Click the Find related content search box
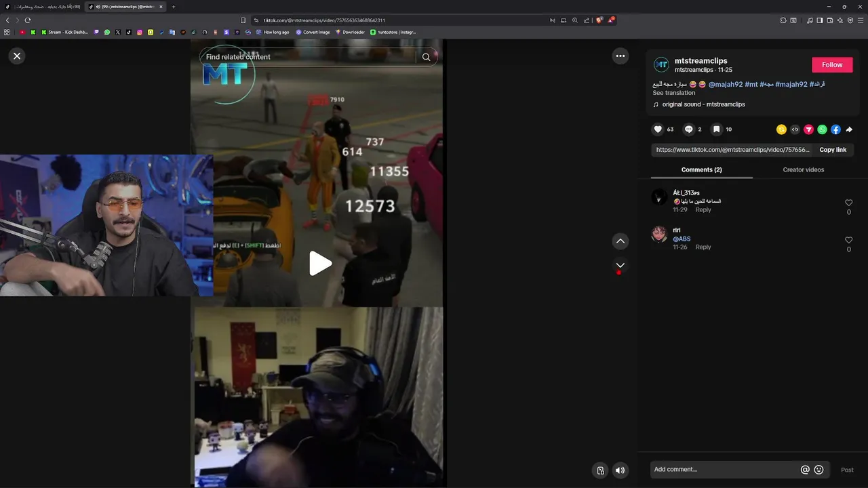Viewport: 868px width, 488px height. [309, 57]
